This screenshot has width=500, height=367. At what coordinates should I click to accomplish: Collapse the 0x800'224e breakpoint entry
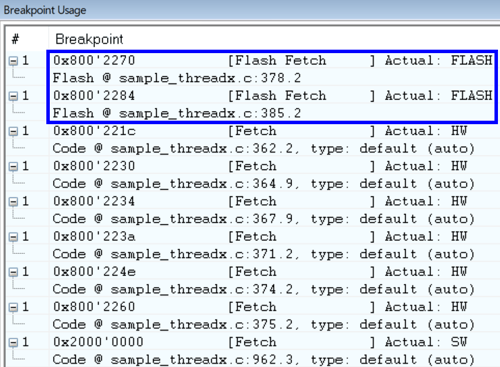(x=13, y=273)
